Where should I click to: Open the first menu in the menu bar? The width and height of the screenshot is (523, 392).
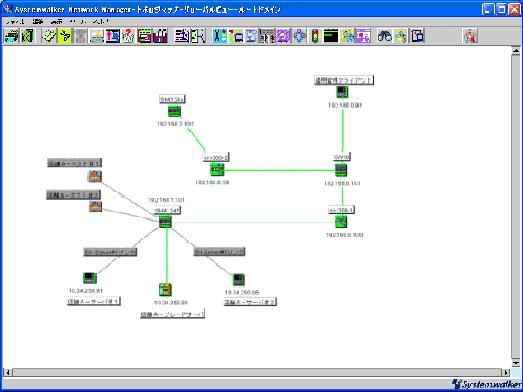tap(15, 22)
